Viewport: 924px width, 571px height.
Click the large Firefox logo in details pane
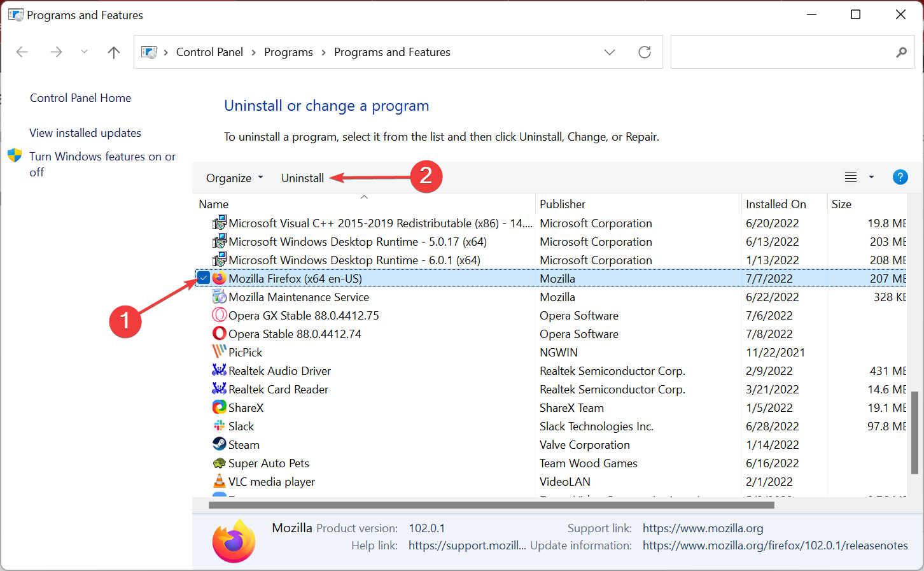[x=234, y=541]
